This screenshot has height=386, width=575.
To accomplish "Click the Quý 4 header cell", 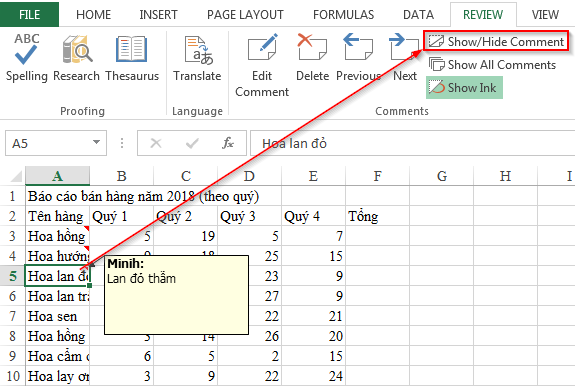I will click(314, 216).
